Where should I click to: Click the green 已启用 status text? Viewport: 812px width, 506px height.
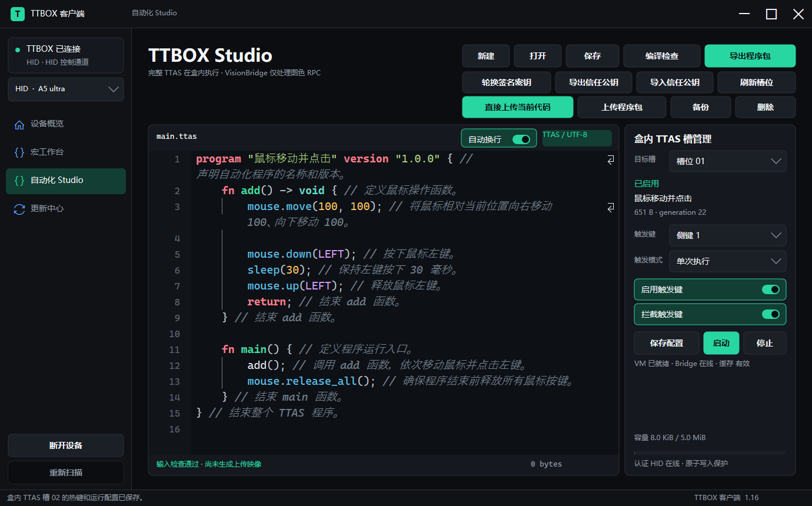coord(647,184)
